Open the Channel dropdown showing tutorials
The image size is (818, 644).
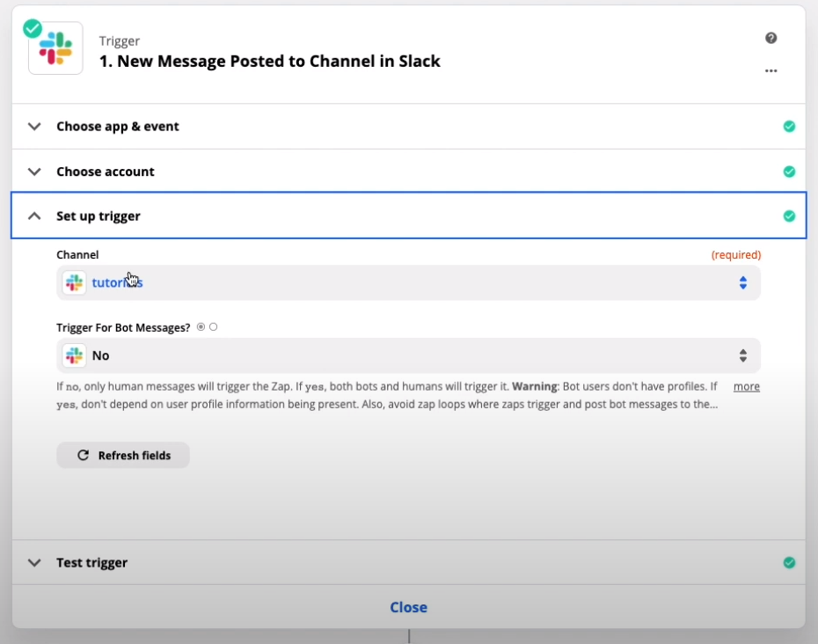pyautogui.click(x=408, y=282)
